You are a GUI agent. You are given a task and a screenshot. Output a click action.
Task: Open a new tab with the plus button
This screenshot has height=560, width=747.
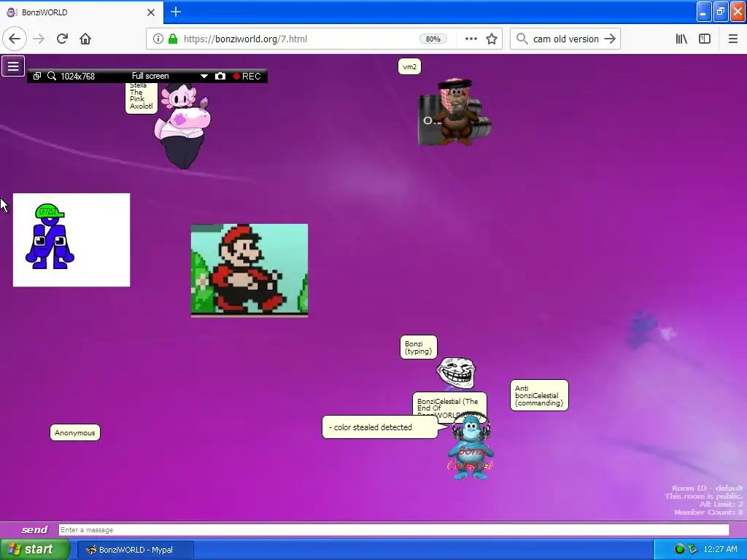pyautogui.click(x=176, y=12)
